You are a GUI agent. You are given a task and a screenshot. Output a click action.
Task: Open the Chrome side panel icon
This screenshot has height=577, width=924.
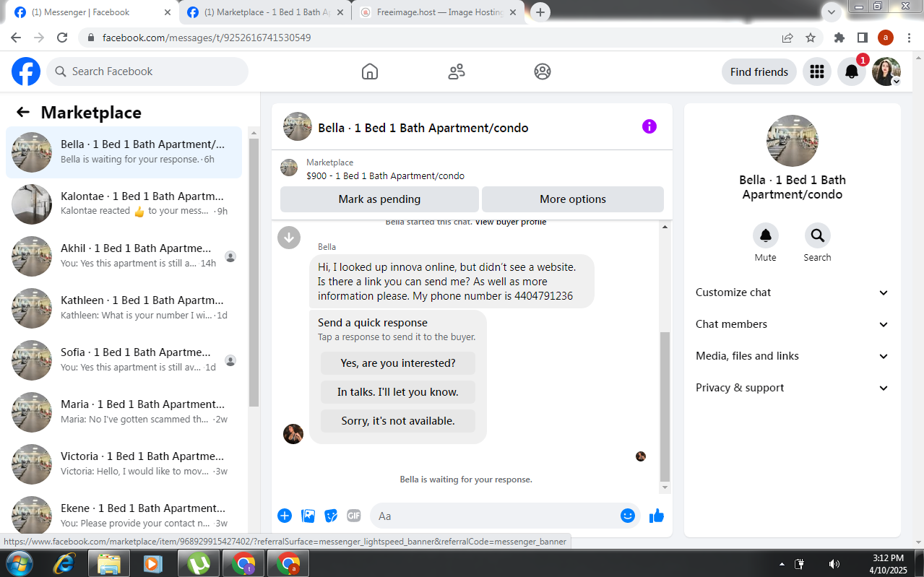tap(863, 38)
